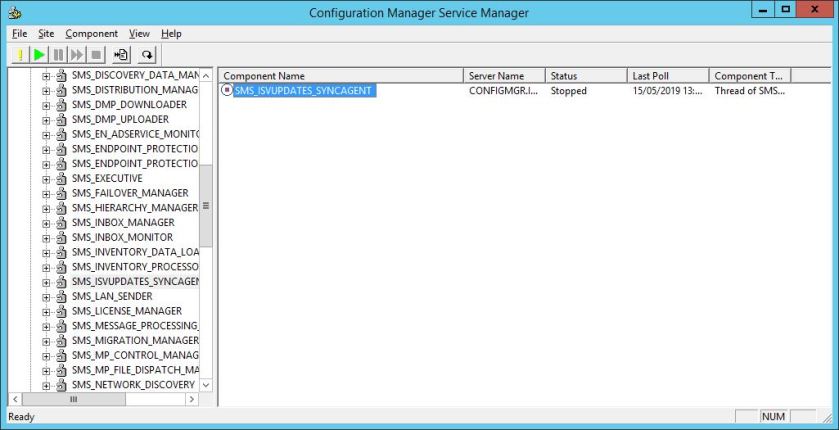Select SMS_ISVUPDATES_SYNCAGENT in the component list

tap(303, 91)
